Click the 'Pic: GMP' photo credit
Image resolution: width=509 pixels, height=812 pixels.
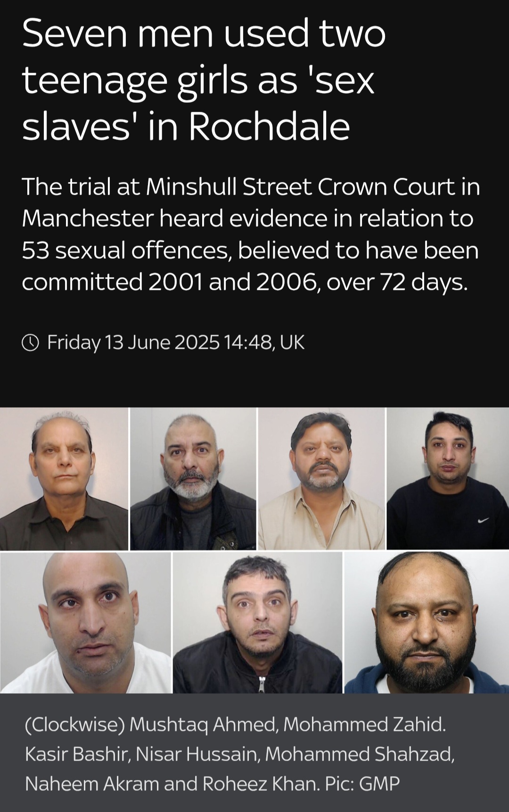(362, 784)
